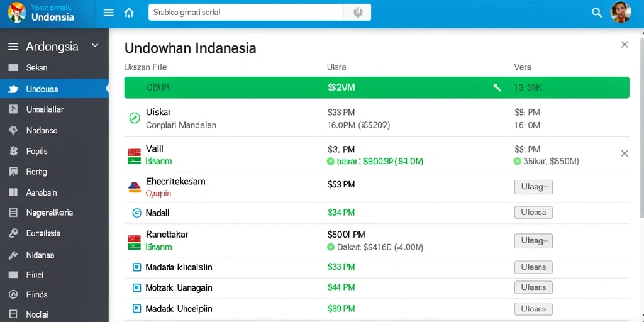Click the $34 PM value for Nadall
This screenshot has width=644, height=322.
(341, 213)
